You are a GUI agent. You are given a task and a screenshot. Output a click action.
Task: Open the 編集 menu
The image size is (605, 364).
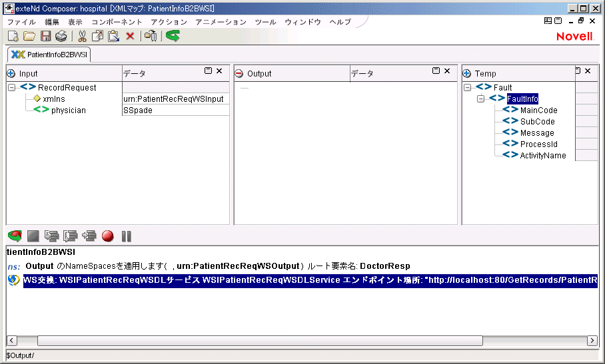[x=52, y=22]
